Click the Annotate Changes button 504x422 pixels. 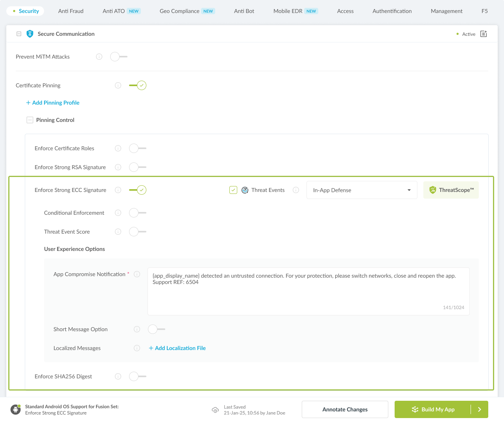tap(345, 409)
